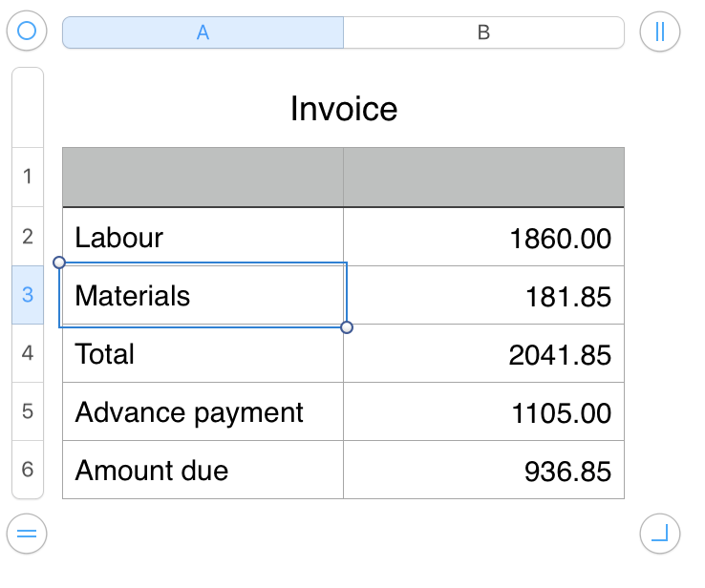Click the highlighted row 3 header
The height and width of the screenshot is (588, 705).
pos(28,294)
